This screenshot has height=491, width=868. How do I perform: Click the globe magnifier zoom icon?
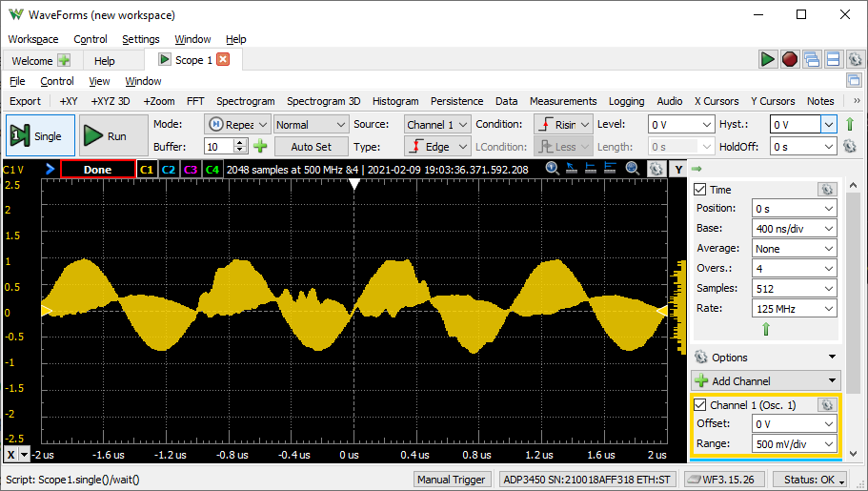pos(632,169)
